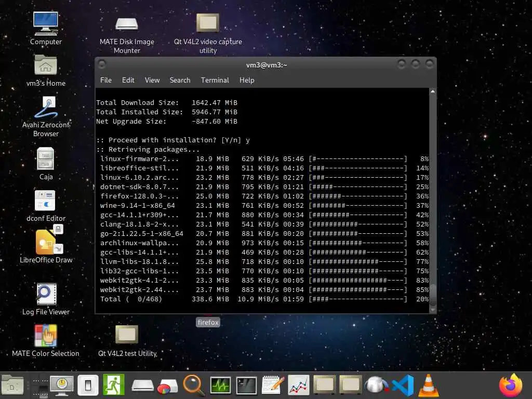
Task: Click the archlinux-wallpa... package row
Action: pos(264,243)
